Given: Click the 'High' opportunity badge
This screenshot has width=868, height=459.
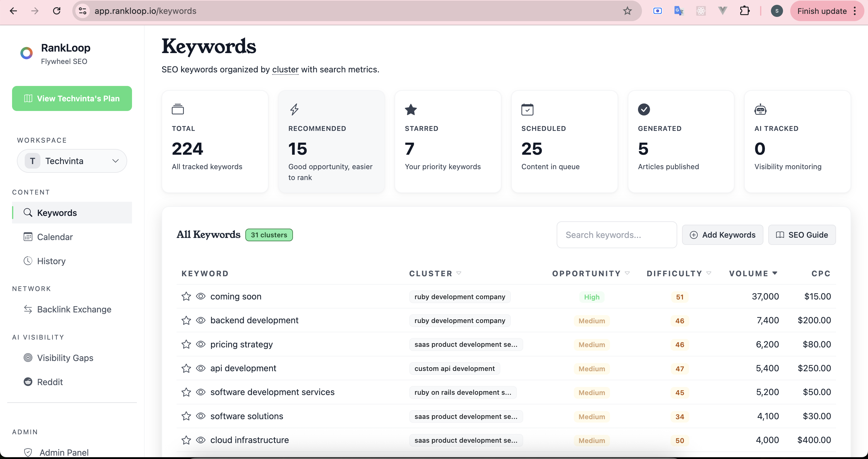Looking at the screenshot, I should tap(592, 297).
